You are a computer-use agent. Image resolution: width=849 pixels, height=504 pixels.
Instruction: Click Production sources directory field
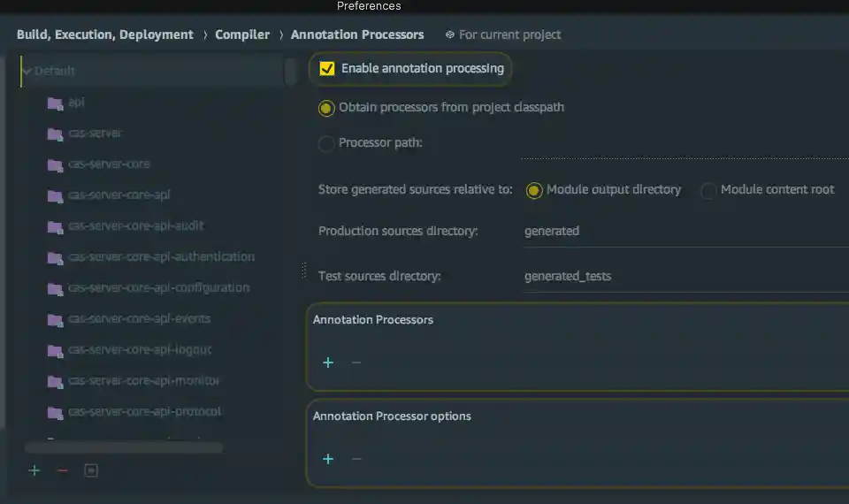pos(681,232)
